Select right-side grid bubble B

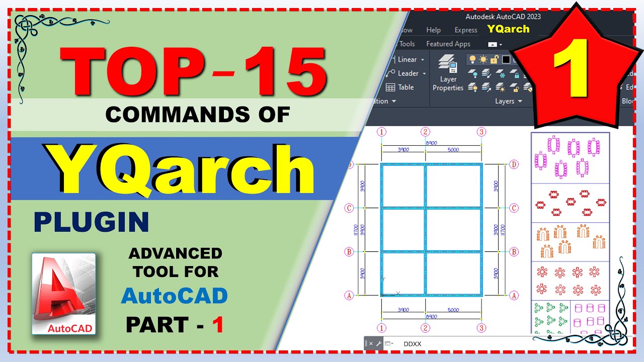(x=514, y=251)
